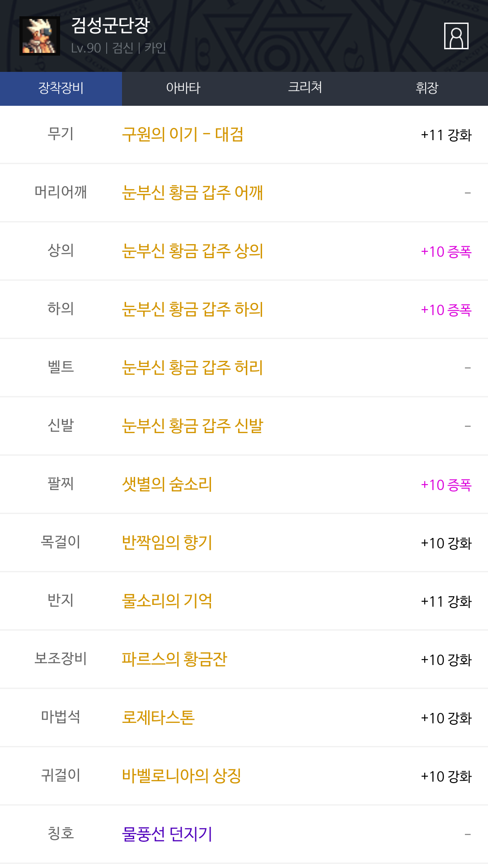Screen dimensions: 488x868
Task: Go to the 휘장 tab
Action: [x=427, y=88]
